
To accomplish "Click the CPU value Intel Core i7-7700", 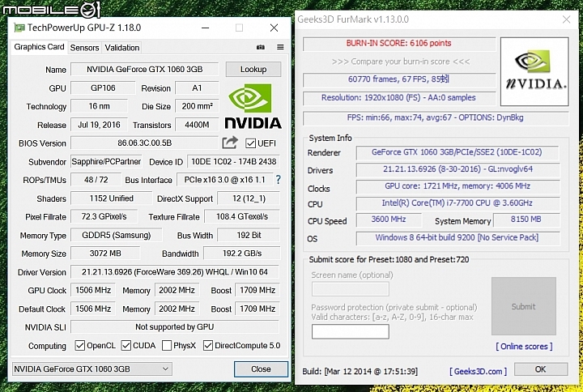I will click(457, 203).
